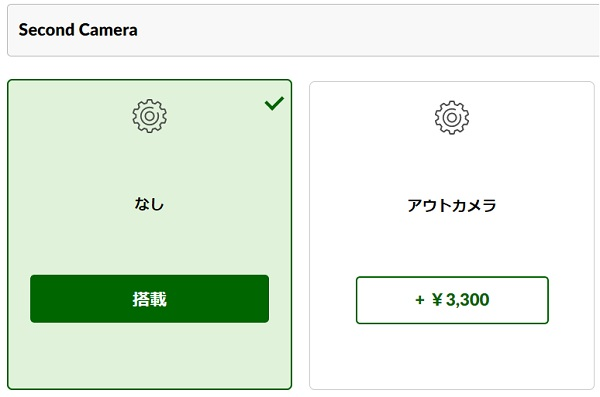Click the plus sign in the ¥3,300 button

(x=420, y=300)
